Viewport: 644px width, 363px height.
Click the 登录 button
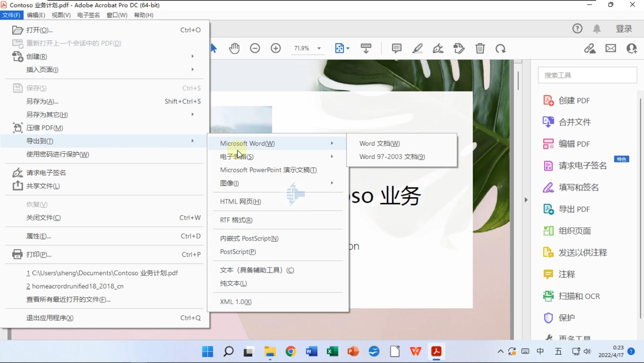point(623,29)
